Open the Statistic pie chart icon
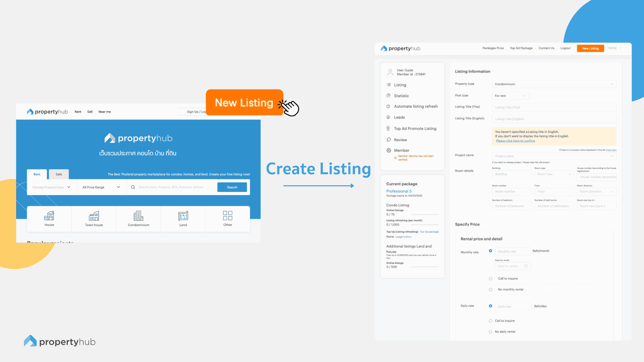Image resolution: width=644 pixels, height=362 pixels. coord(388,95)
